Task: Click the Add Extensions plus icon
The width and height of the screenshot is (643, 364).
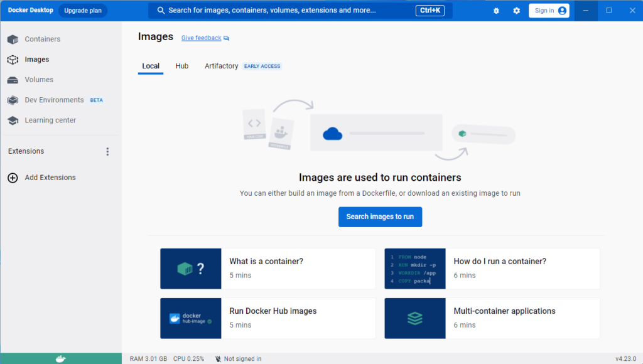Action: [13, 178]
